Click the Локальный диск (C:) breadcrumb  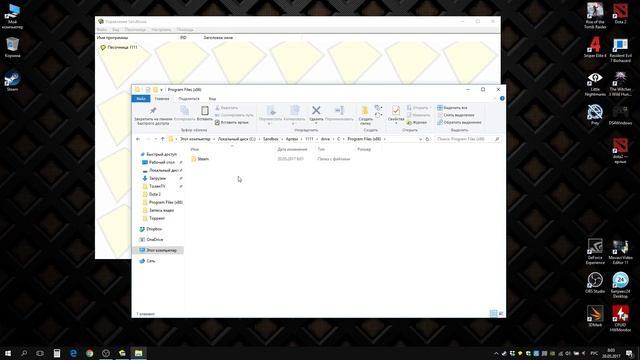237,139
